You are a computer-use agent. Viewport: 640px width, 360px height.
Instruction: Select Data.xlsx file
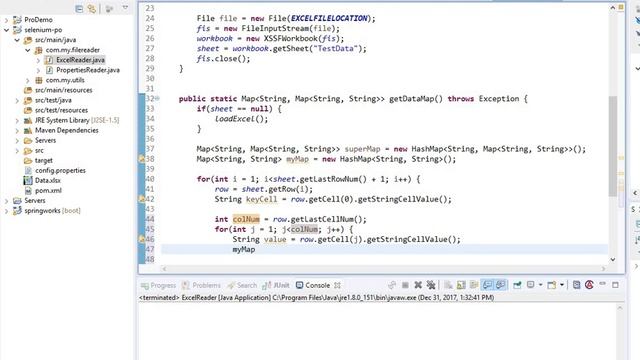pos(48,180)
